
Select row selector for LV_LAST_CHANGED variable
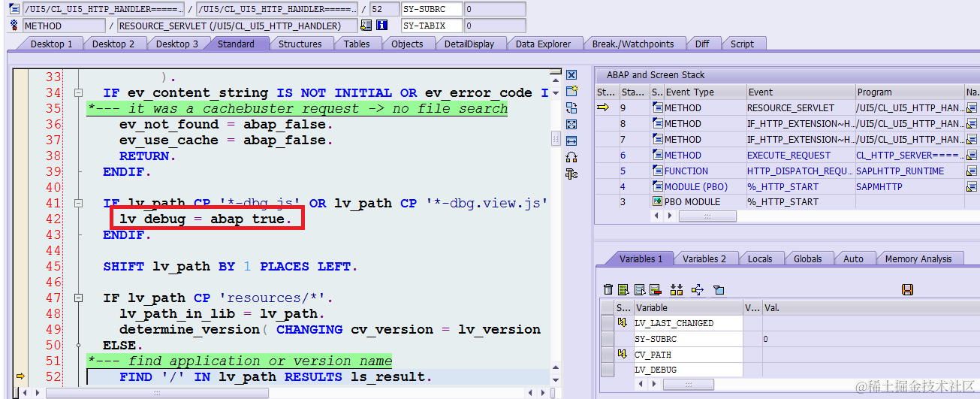click(607, 323)
